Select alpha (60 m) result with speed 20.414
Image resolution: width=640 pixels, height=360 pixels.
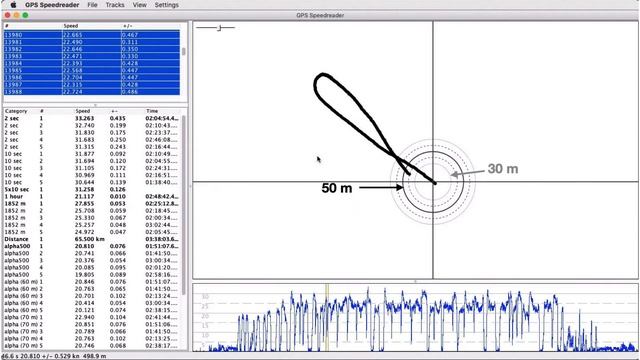tap(92, 303)
